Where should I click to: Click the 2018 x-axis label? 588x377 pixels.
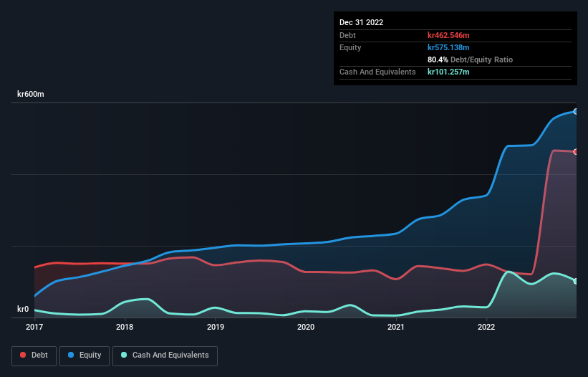tap(125, 327)
